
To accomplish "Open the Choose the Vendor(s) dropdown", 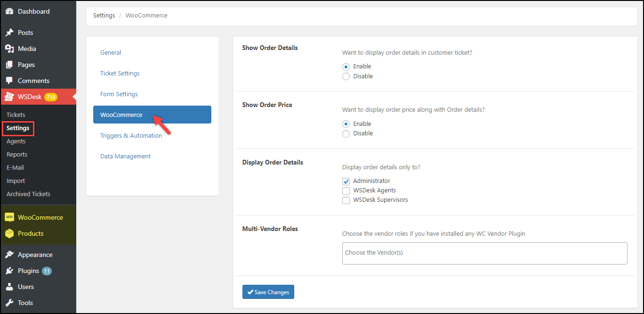I will pyautogui.click(x=484, y=253).
